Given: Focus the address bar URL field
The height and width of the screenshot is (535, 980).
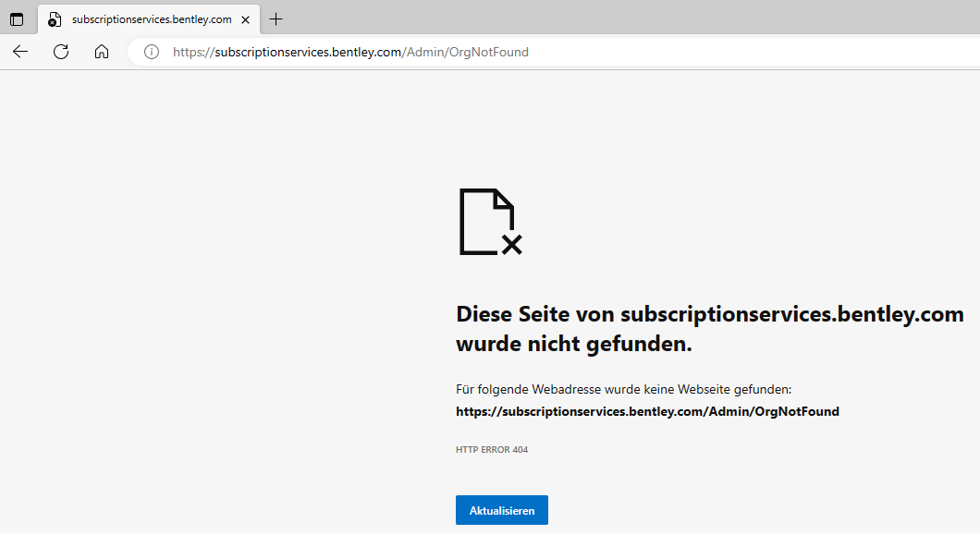Looking at the screenshot, I should 554,52.
